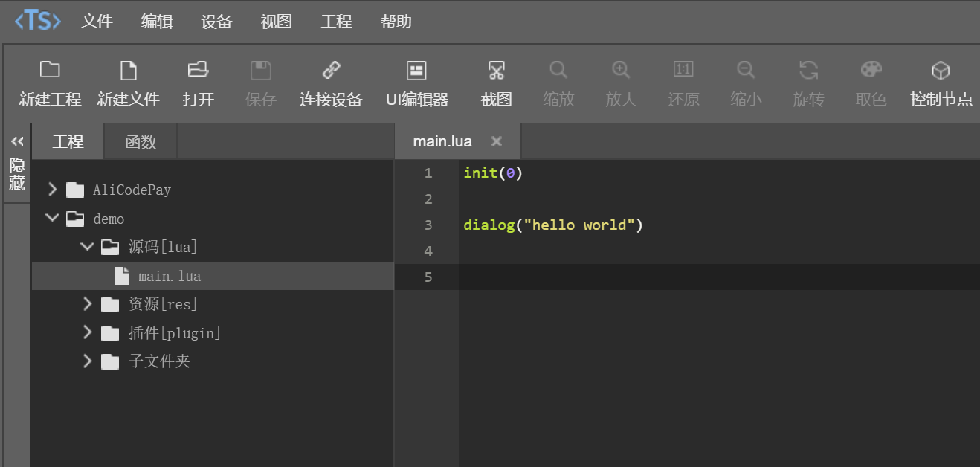Open the 工程 menu
Viewport: 980px width, 467px height.
(336, 22)
